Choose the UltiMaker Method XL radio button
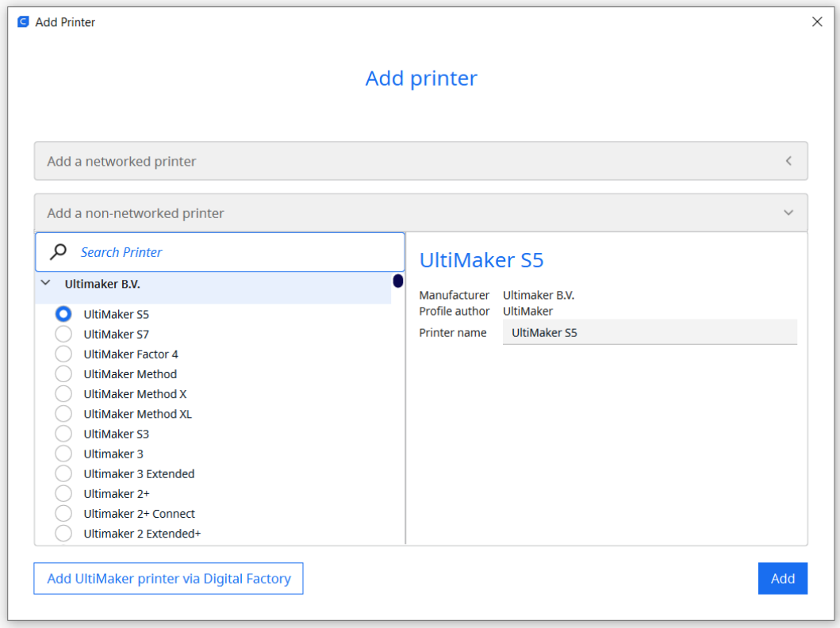This screenshot has height=628, width=840. point(63,414)
